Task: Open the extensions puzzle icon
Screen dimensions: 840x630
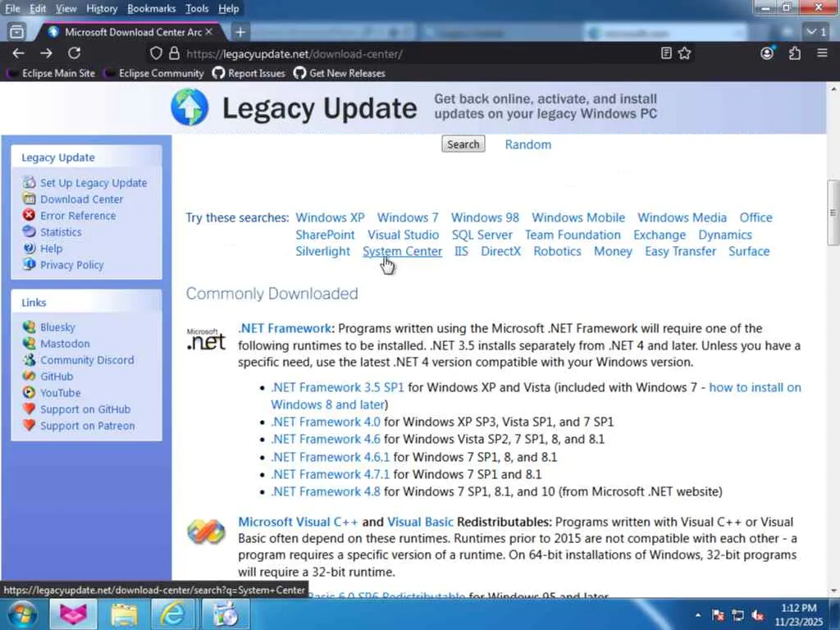Action: point(795,53)
